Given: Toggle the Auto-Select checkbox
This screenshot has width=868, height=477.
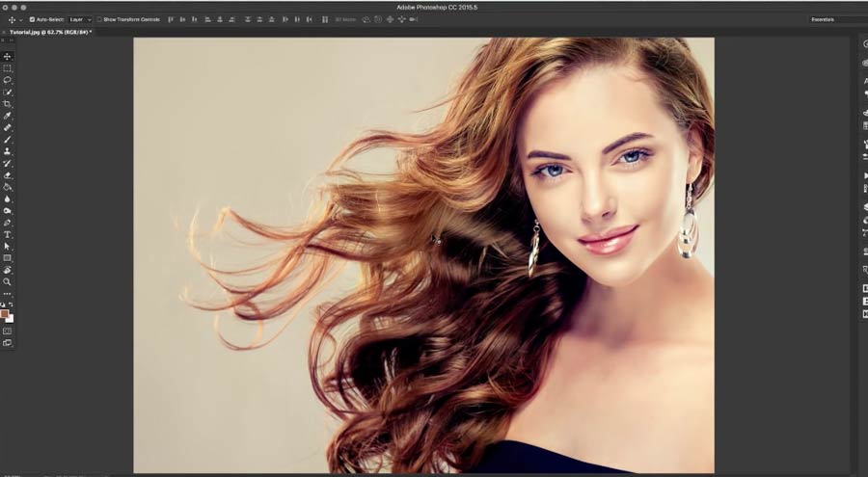Looking at the screenshot, I should (x=32, y=19).
